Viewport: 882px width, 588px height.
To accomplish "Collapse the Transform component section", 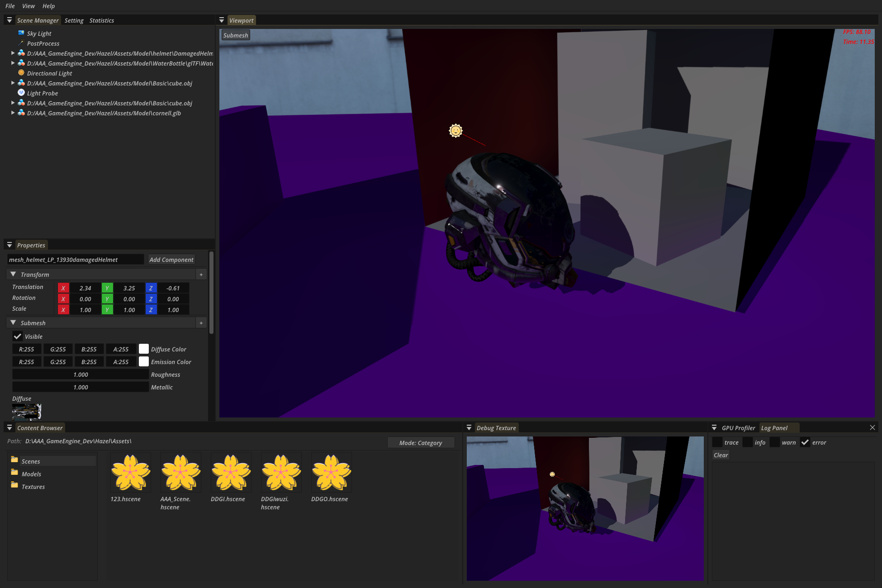I will tap(13, 275).
